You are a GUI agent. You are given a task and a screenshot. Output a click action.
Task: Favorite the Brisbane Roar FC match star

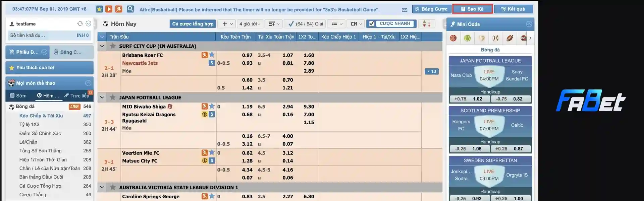click(x=212, y=55)
